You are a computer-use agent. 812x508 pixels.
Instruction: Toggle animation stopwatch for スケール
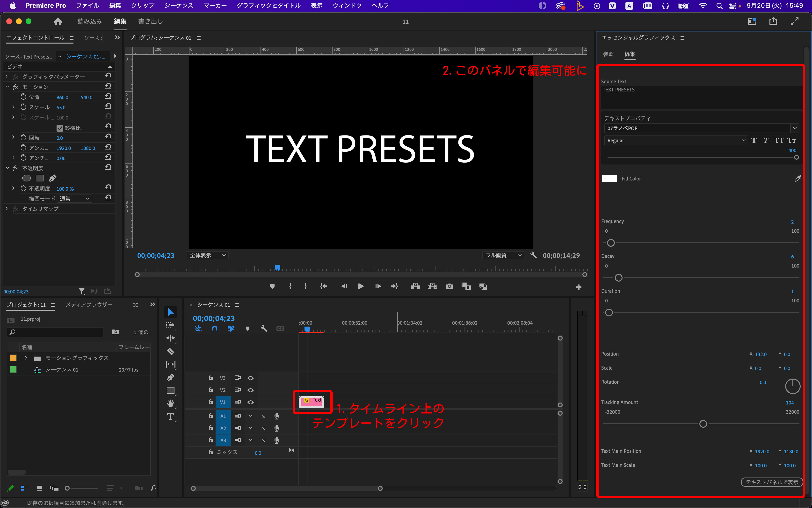point(23,107)
